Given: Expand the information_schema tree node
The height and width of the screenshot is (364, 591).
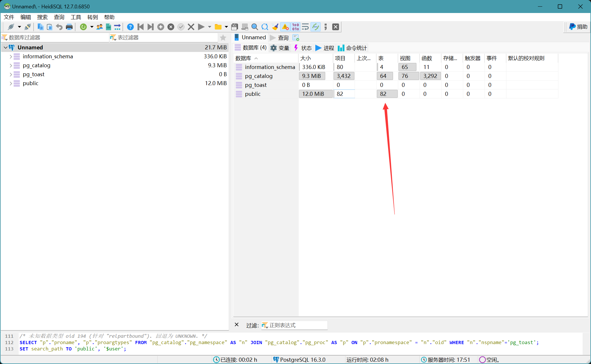Looking at the screenshot, I should pyautogui.click(x=11, y=57).
